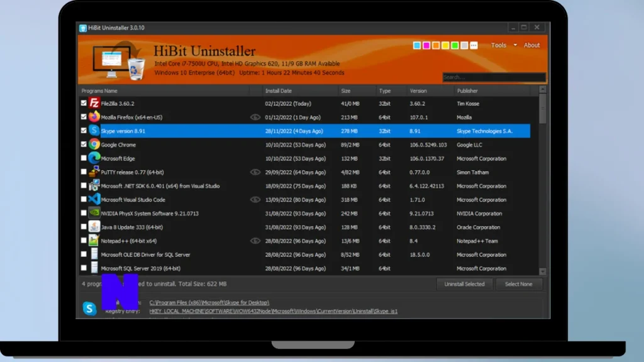The width and height of the screenshot is (644, 362).
Task: Click the SQL Server 2019 icon
Action: click(x=94, y=268)
